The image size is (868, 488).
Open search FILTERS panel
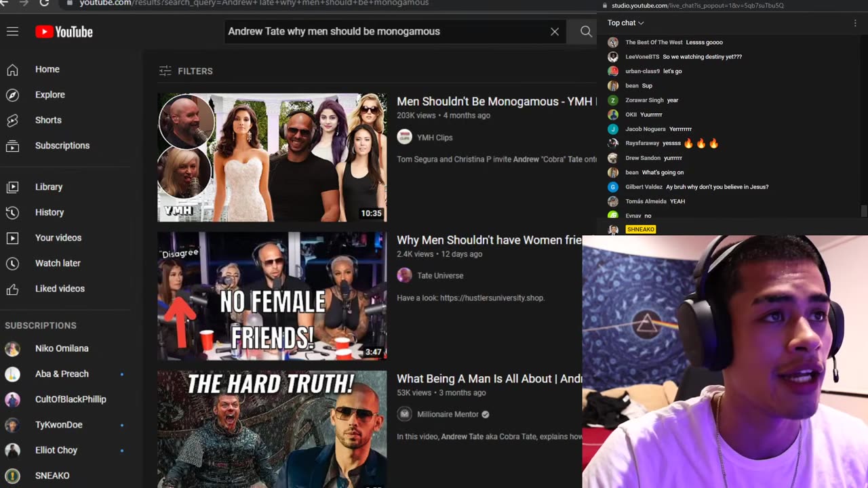click(x=186, y=70)
